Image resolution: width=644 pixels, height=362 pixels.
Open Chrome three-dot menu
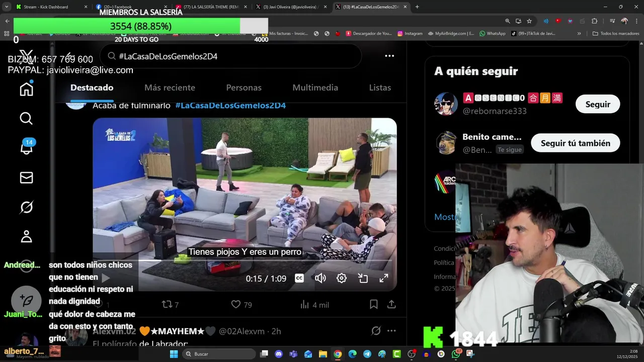pyautogui.click(x=636, y=21)
